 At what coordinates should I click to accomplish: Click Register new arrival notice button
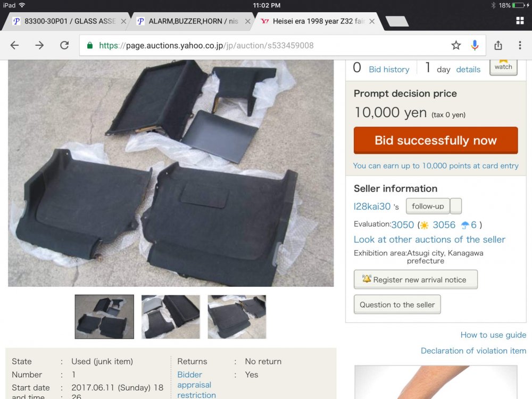415,280
